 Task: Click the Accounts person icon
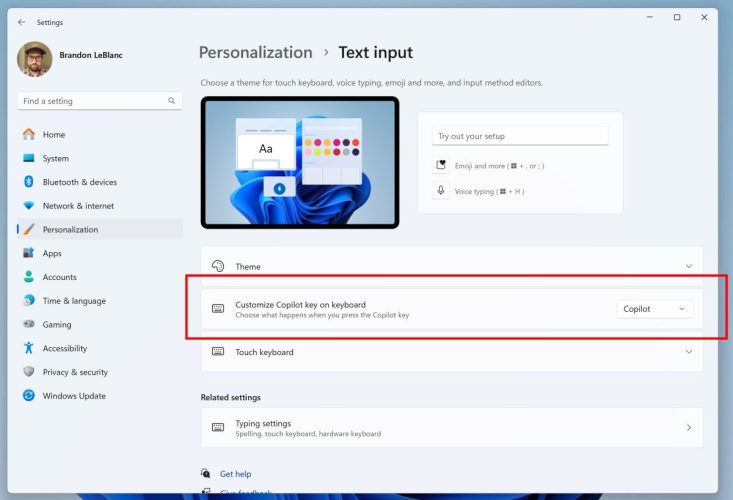pos(29,277)
